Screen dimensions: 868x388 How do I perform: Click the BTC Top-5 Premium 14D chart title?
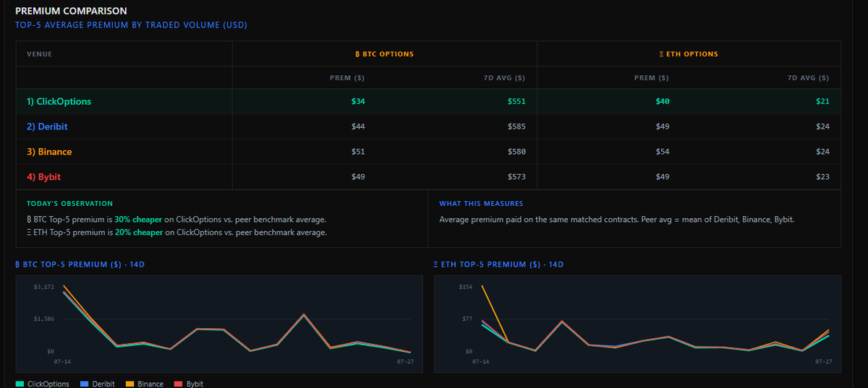pos(80,264)
